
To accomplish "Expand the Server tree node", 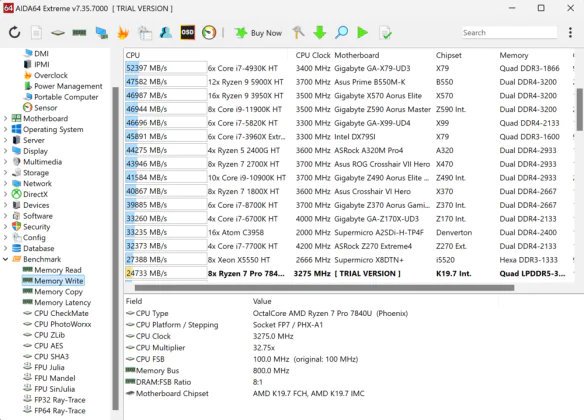I will [x=5, y=140].
